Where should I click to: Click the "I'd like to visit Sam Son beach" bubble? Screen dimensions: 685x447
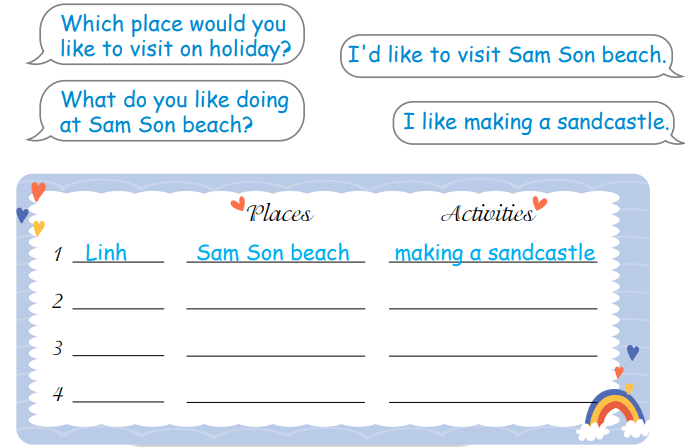click(x=505, y=55)
